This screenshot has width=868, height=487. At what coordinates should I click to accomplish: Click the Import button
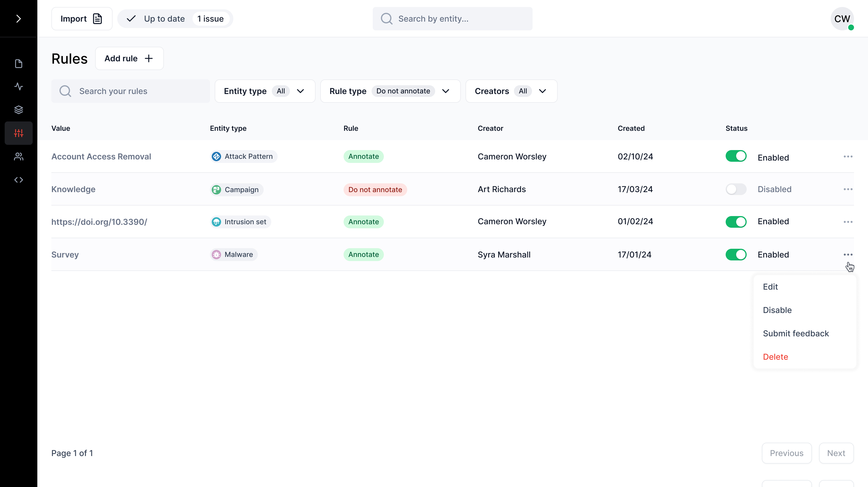(x=82, y=19)
